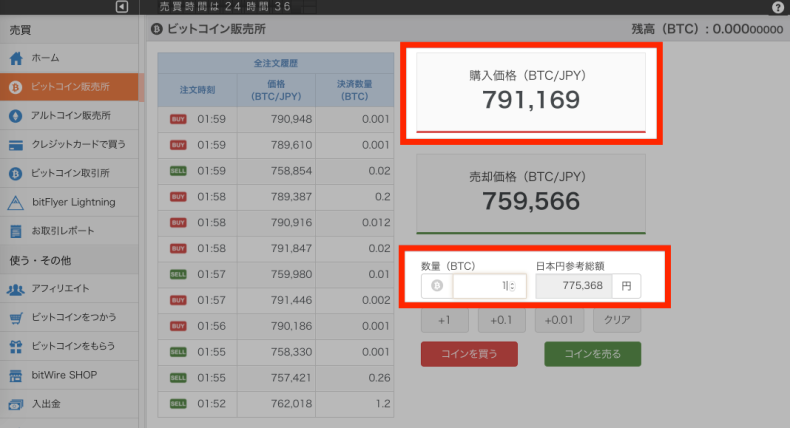Open アルトコイン販売所 menu item
This screenshot has height=428, width=790.
click(x=70, y=116)
